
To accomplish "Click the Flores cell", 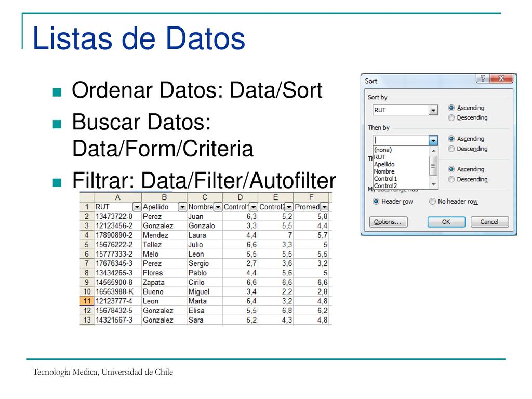I will click(x=164, y=273).
